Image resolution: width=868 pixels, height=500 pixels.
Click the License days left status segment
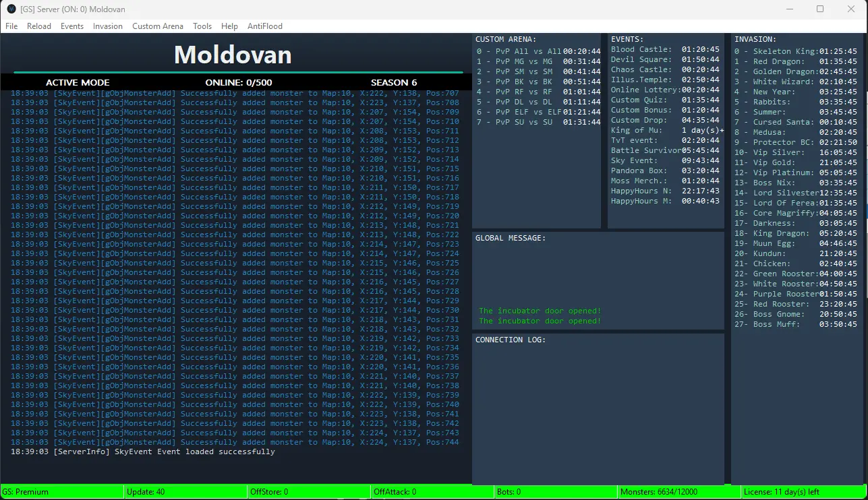point(804,492)
